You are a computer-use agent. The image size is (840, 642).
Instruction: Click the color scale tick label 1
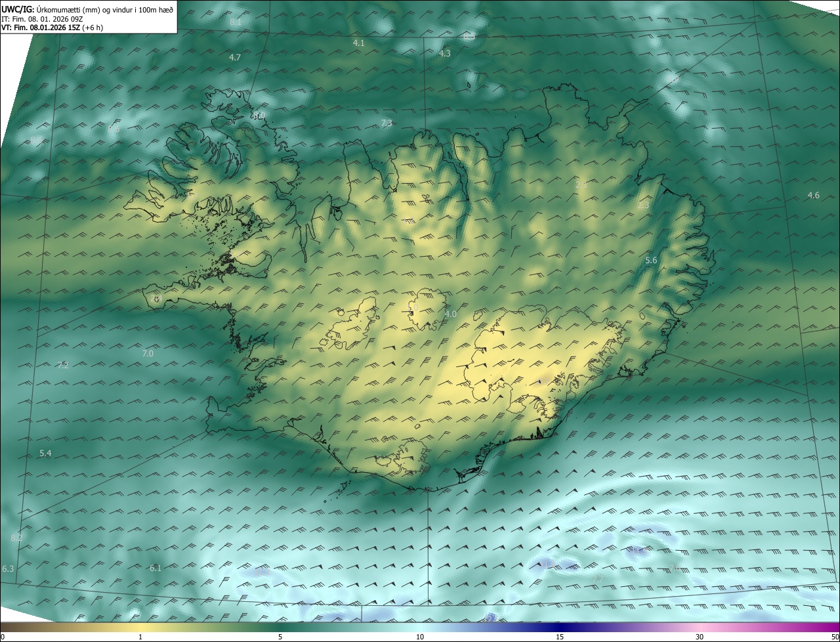tap(140, 637)
